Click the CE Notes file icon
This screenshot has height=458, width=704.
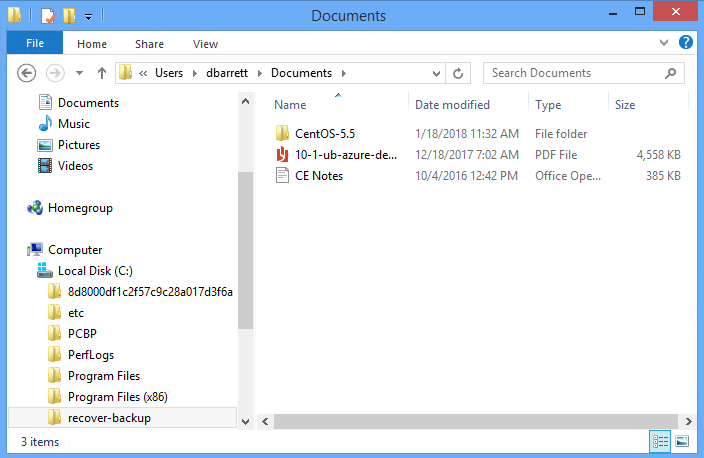coord(282,176)
